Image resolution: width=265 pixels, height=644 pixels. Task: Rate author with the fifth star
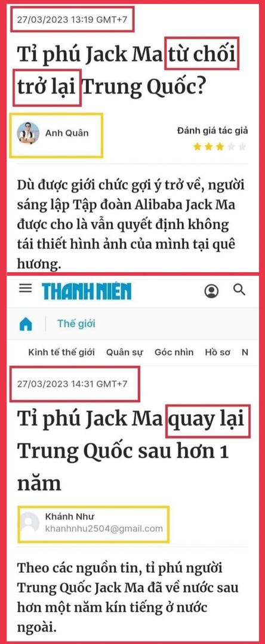tap(242, 147)
